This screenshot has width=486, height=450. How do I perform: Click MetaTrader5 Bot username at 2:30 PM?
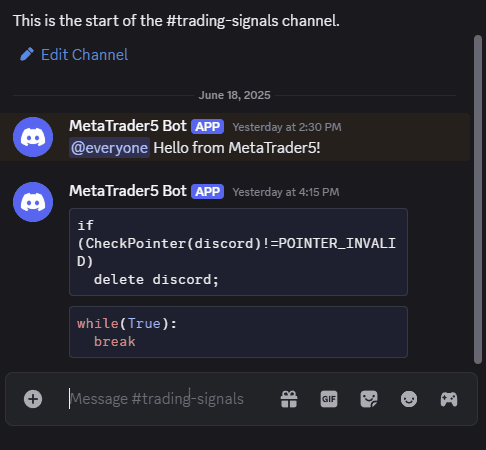[x=128, y=126]
